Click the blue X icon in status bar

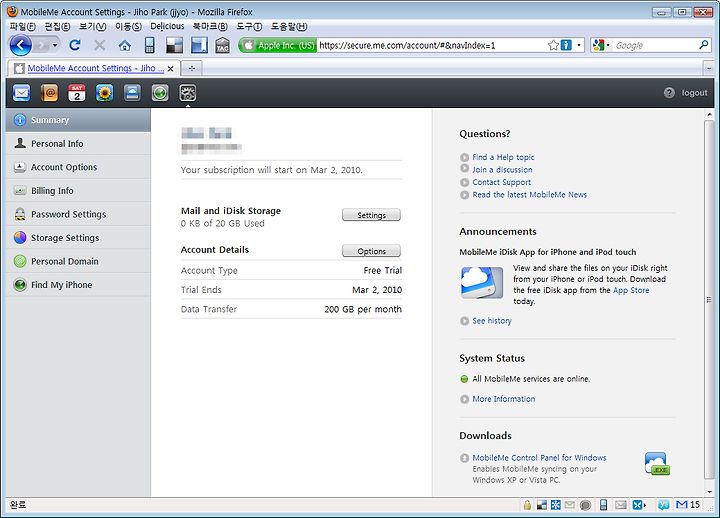pyautogui.click(x=638, y=505)
